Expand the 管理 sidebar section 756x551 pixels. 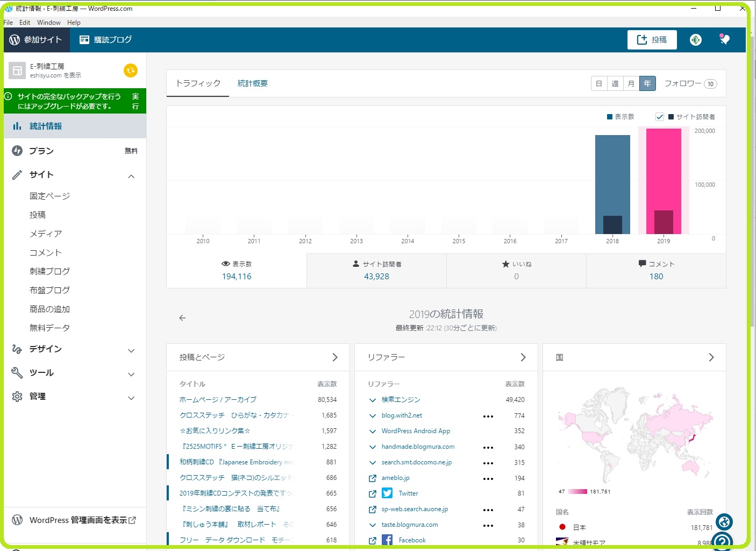(131, 398)
